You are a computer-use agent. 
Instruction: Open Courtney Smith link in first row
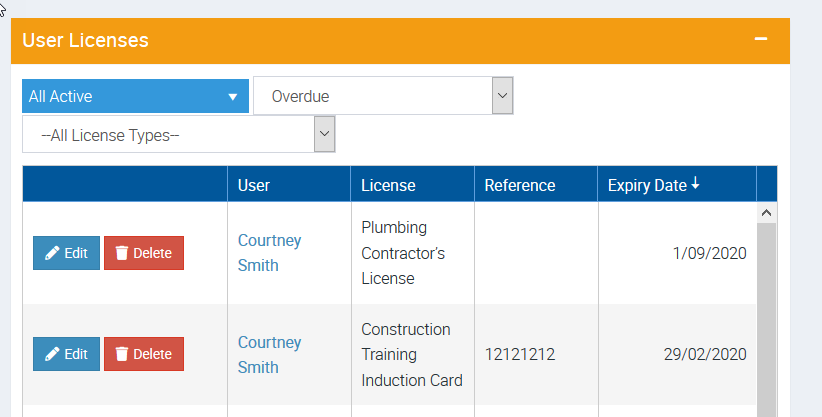click(x=269, y=253)
